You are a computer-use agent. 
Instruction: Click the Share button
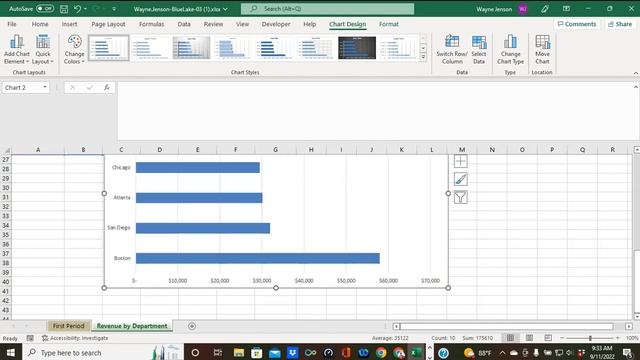coord(620,24)
